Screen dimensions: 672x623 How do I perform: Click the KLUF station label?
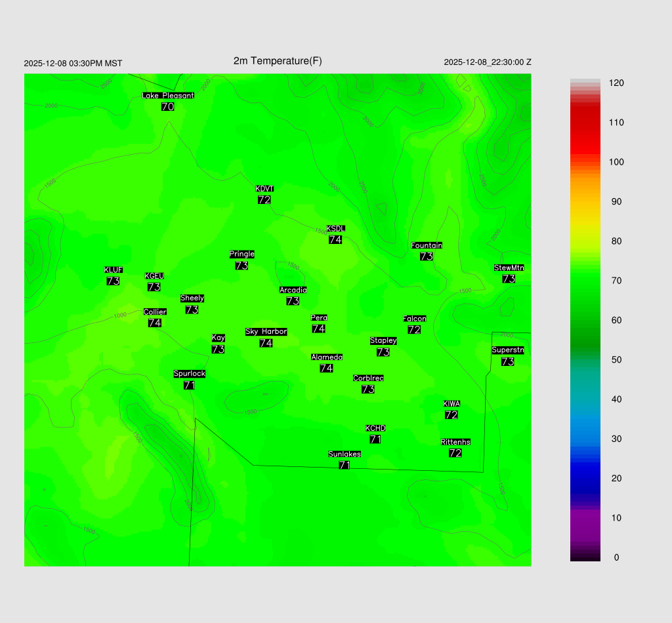coord(114,270)
